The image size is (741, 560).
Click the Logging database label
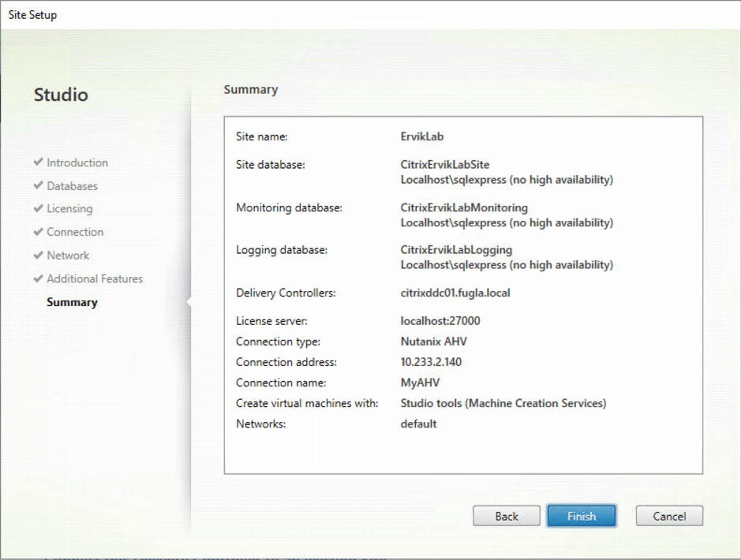281,250
